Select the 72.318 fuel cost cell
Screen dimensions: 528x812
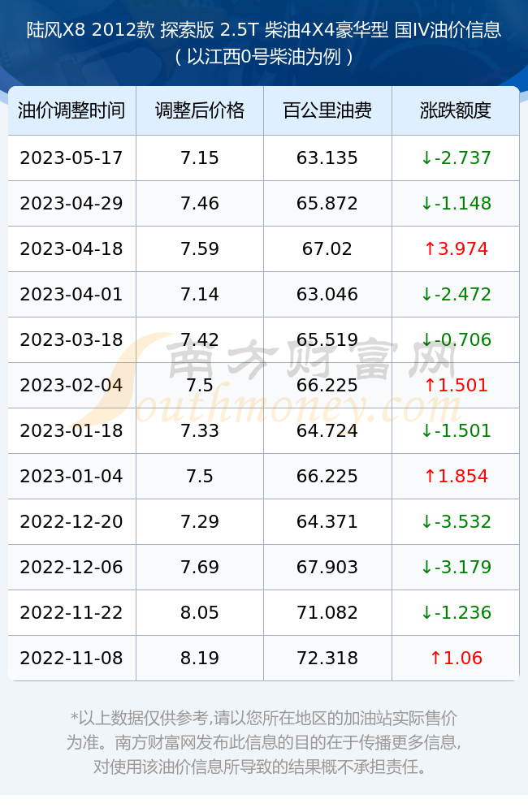coord(327,659)
